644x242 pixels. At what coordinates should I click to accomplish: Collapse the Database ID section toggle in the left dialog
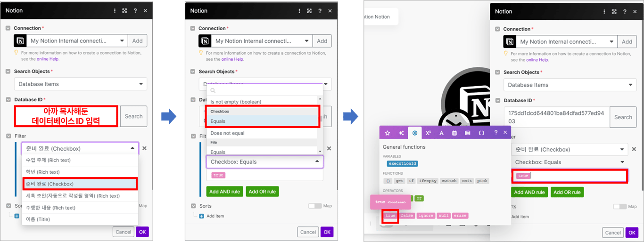tap(8, 99)
